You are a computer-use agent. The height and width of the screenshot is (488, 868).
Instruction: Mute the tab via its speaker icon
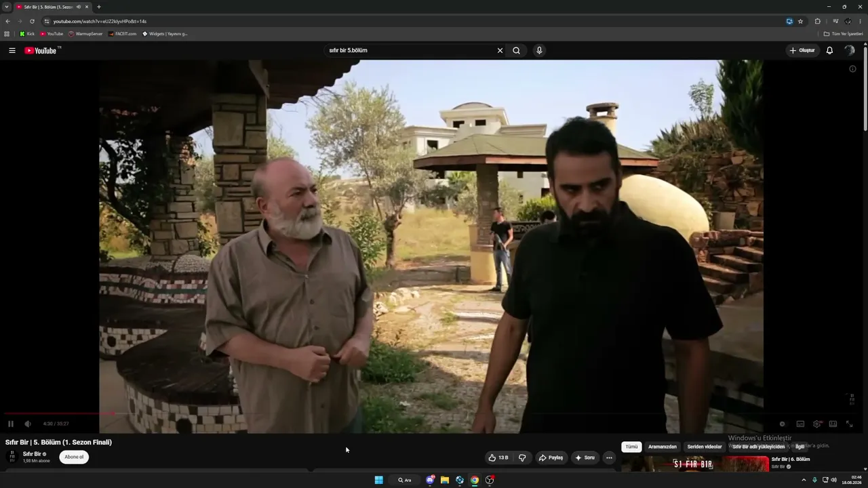(x=79, y=7)
